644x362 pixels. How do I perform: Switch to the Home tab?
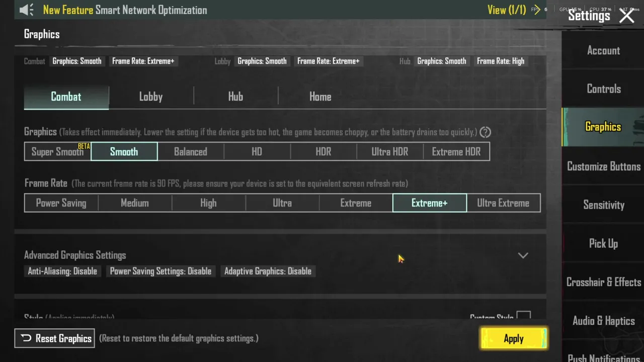320,97
